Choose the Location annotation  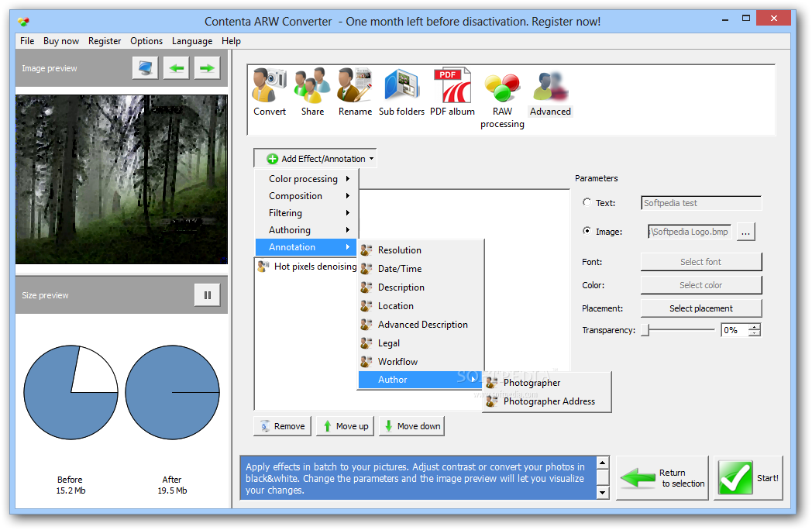tap(421, 306)
